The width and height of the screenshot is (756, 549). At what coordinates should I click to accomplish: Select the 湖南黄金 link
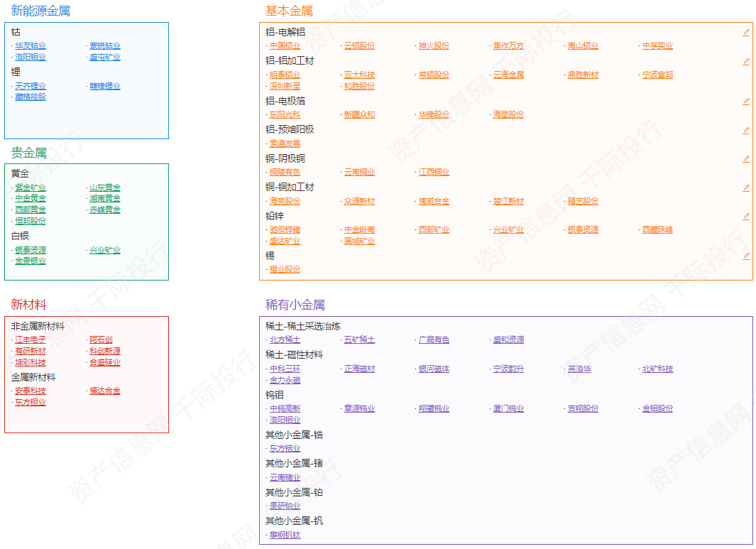105,198
